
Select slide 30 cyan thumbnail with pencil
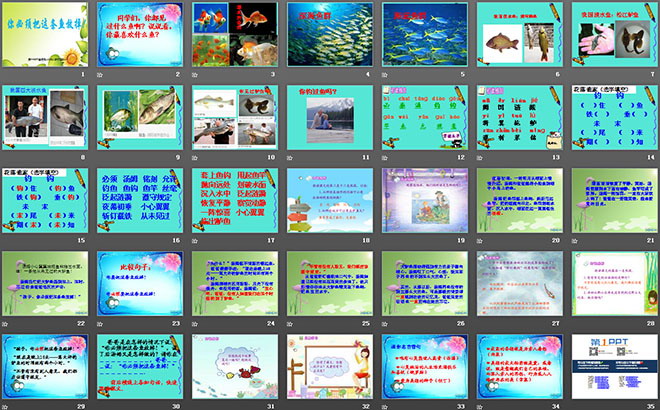pos(140,367)
